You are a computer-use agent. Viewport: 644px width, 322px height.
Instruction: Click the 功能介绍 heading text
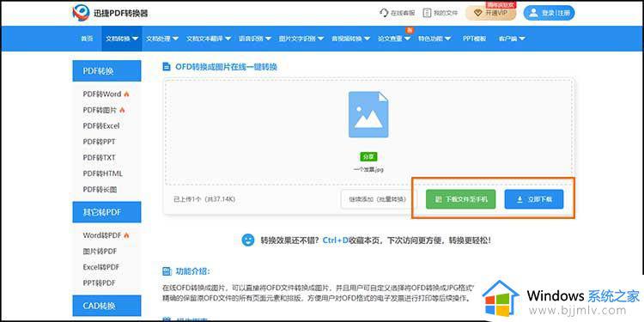point(192,271)
